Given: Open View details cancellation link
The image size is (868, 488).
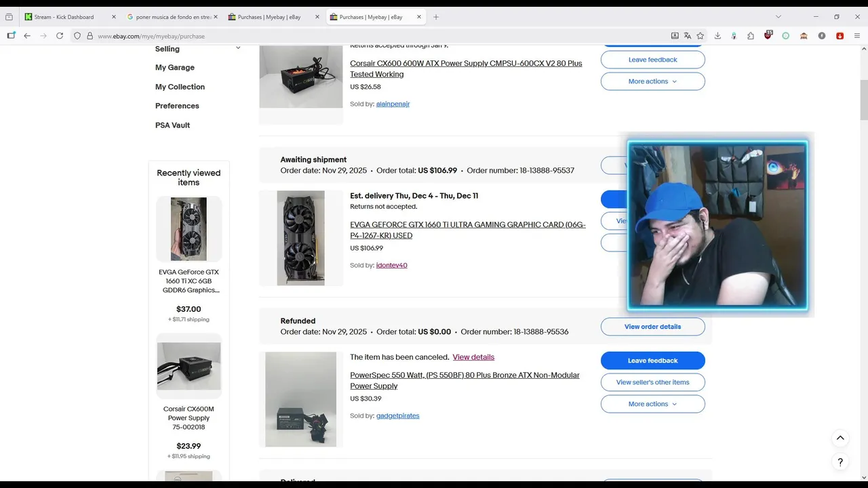Looking at the screenshot, I should [473, 357].
